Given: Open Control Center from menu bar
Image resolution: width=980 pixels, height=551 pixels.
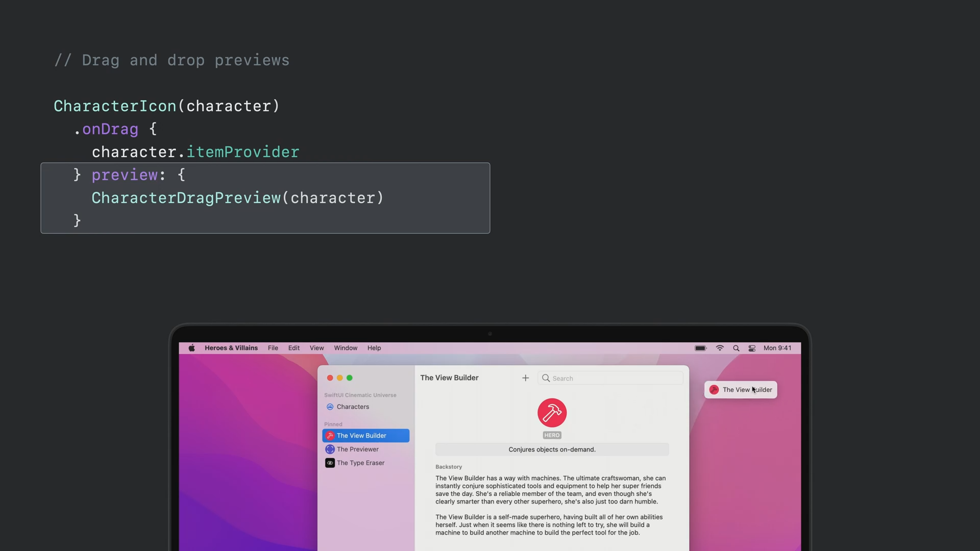Looking at the screenshot, I should point(752,348).
